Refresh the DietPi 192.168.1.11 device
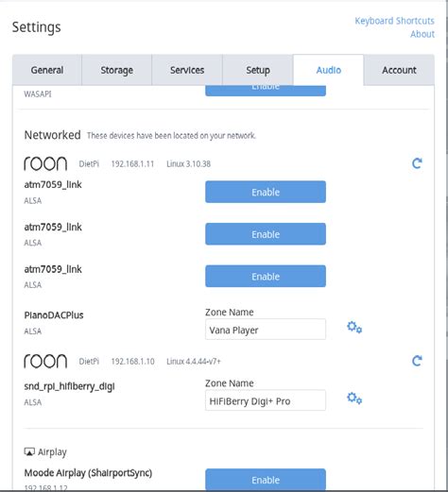 coord(417,163)
